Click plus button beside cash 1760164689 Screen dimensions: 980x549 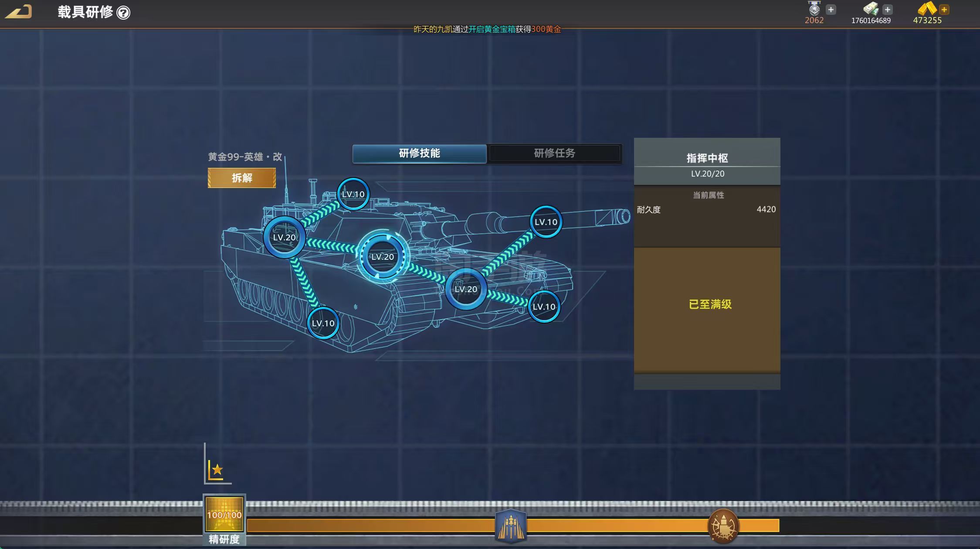(x=888, y=10)
